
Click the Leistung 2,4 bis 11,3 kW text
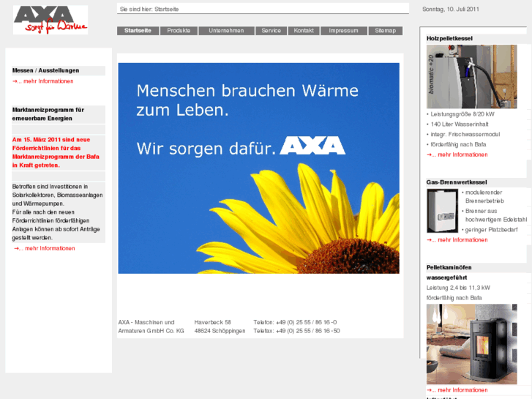coord(458,288)
